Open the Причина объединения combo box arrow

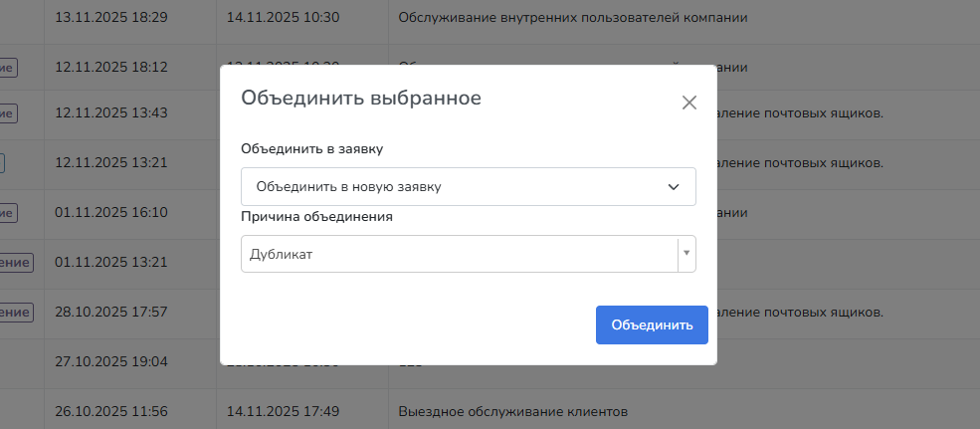coord(686,254)
